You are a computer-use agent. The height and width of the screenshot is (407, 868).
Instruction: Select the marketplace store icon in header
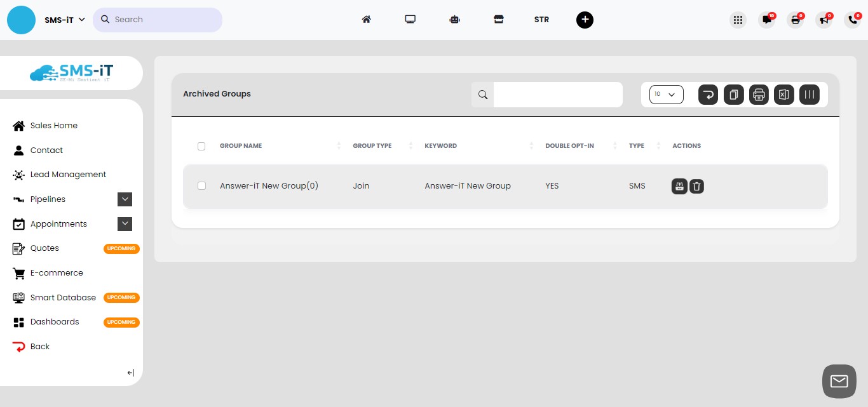coord(499,20)
